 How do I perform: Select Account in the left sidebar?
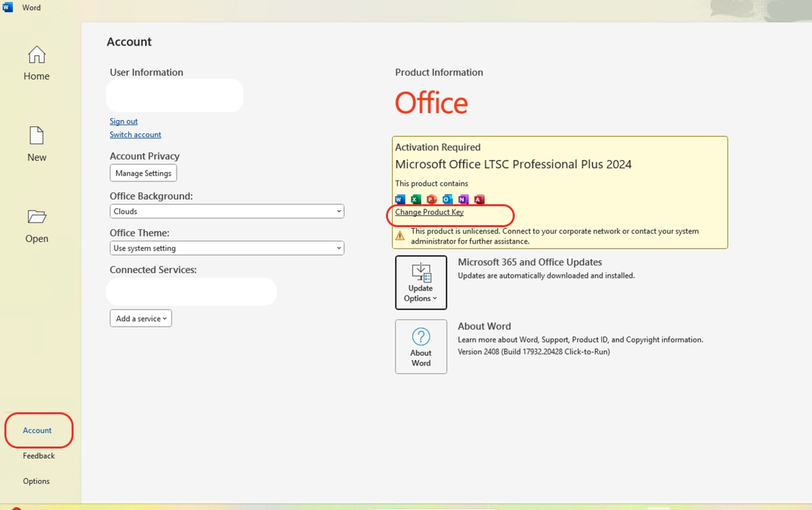tap(37, 430)
